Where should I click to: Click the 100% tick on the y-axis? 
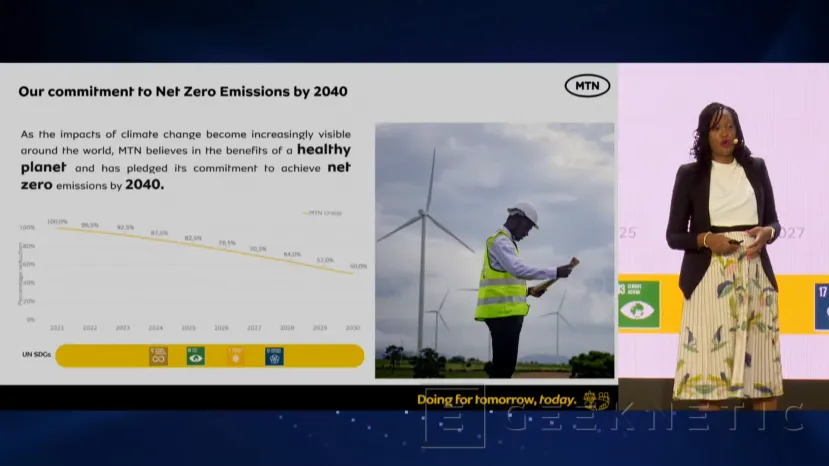coord(27,227)
